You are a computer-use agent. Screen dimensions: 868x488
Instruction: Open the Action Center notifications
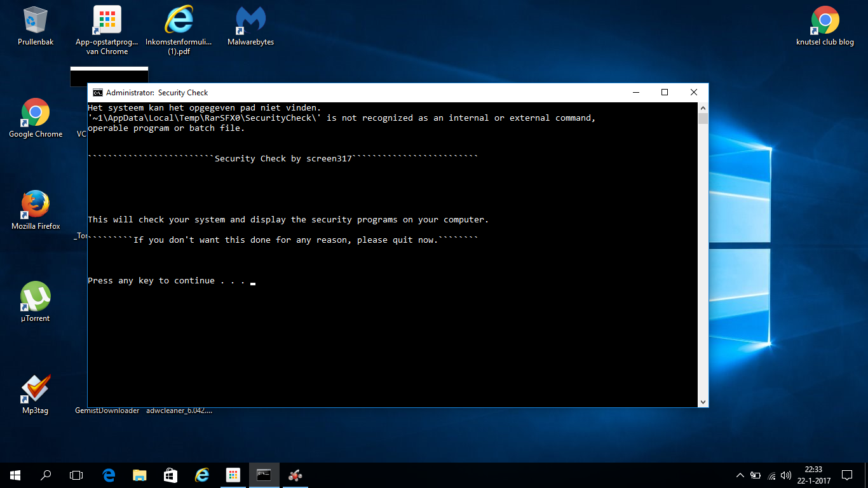(x=847, y=475)
